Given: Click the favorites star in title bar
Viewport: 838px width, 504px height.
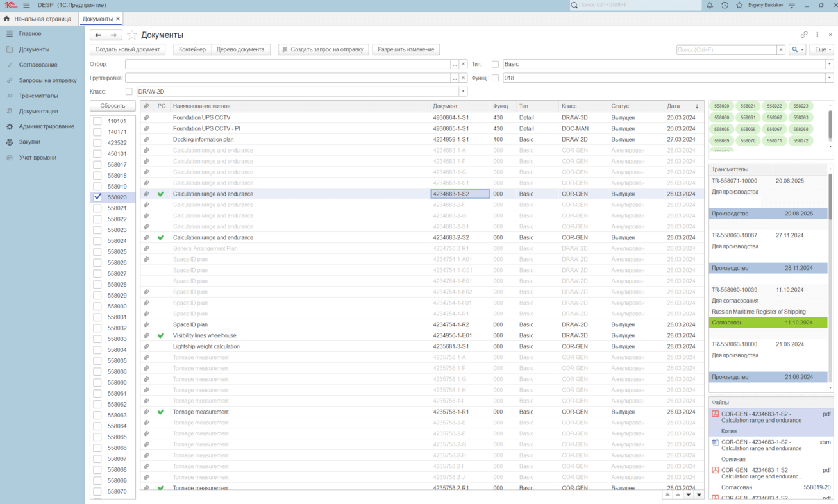Looking at the screenshot, I should pyautogui.click(x=739, y=5).
